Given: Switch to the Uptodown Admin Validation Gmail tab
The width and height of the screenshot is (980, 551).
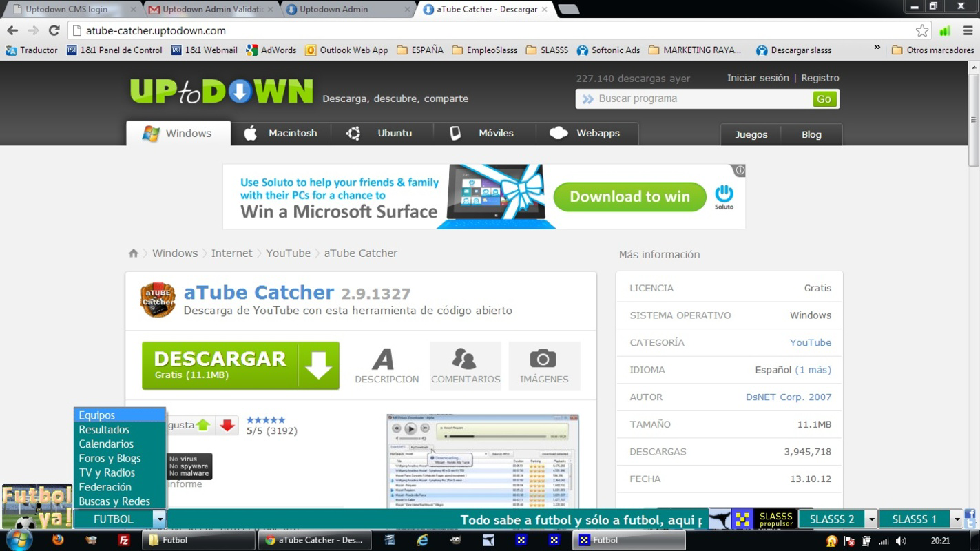Looking at the screenshot, I should (x=210, y=9).
